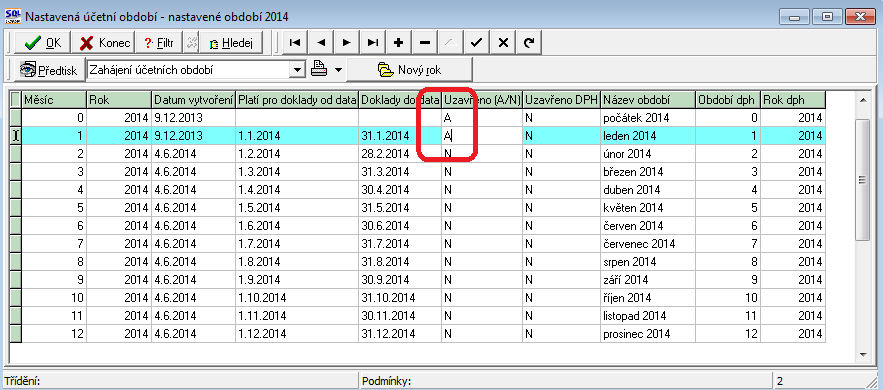Expand the Zahájení účetních období combo box
883x390 pixels.
click(x=297, y=70)
